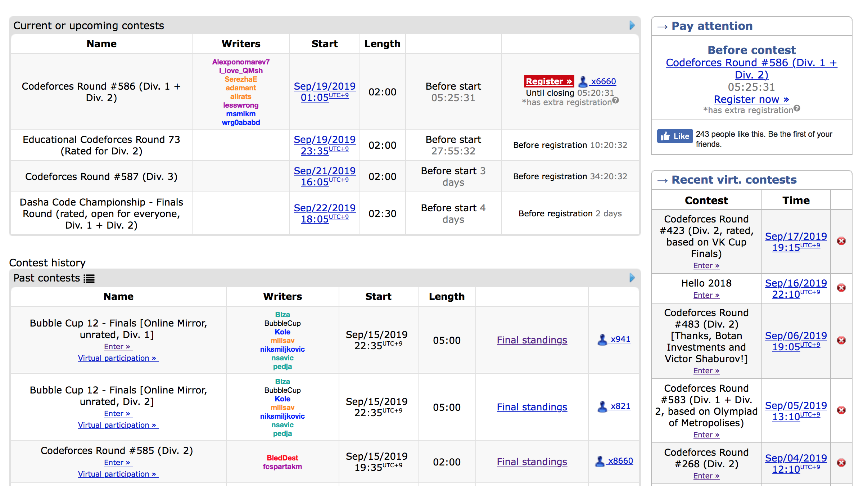This screenshot has height=486, width=868.
Task: Remove Codeforces Round #423 virtual contest with the red X
Action: tap(841, 241)
